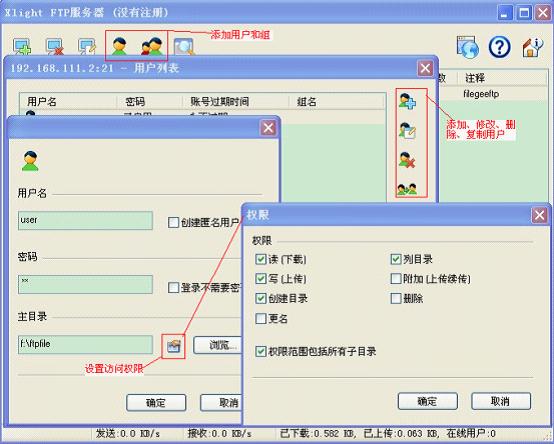The height and width of the screenshot is (444, 554).
Task: Click the home info icon
Action: tap(532, 47)
